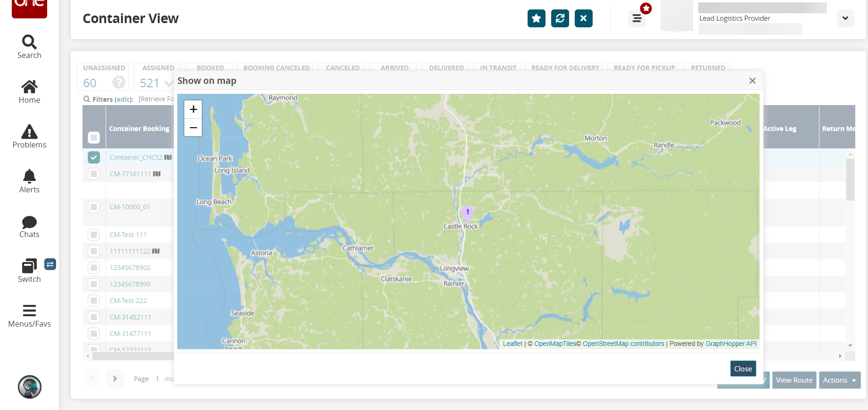Viewport: 868px width, 410px height.
Task: Check the CM-77161111 row checkbox
Action: (x=94, y=174)
